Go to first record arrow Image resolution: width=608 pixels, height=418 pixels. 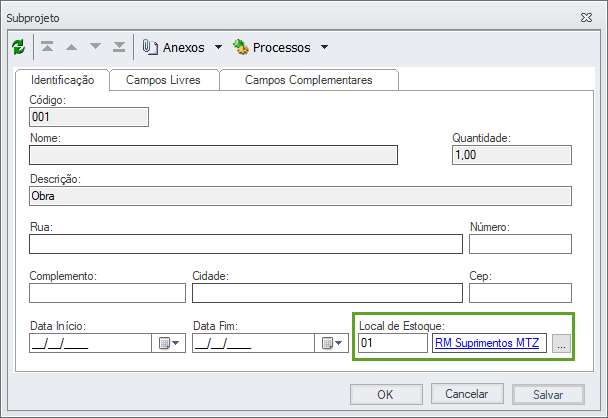pyautogui.click(x=48, y=47)
